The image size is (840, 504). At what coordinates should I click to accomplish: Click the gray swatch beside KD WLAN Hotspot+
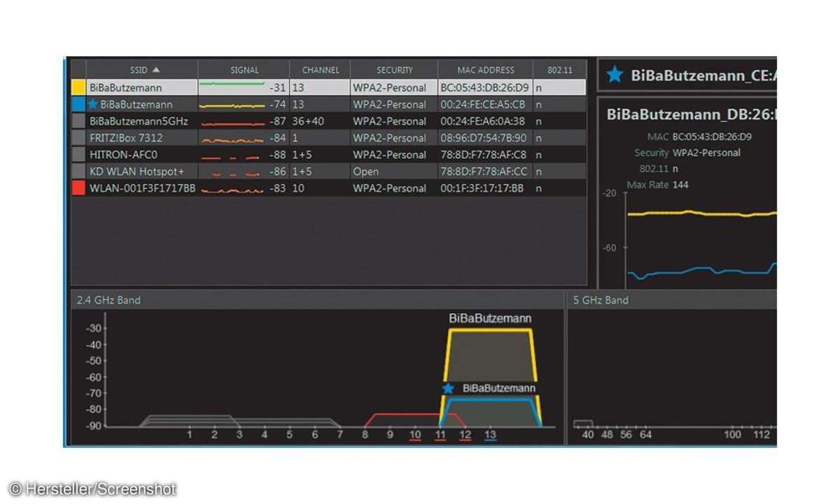(78, 171)
